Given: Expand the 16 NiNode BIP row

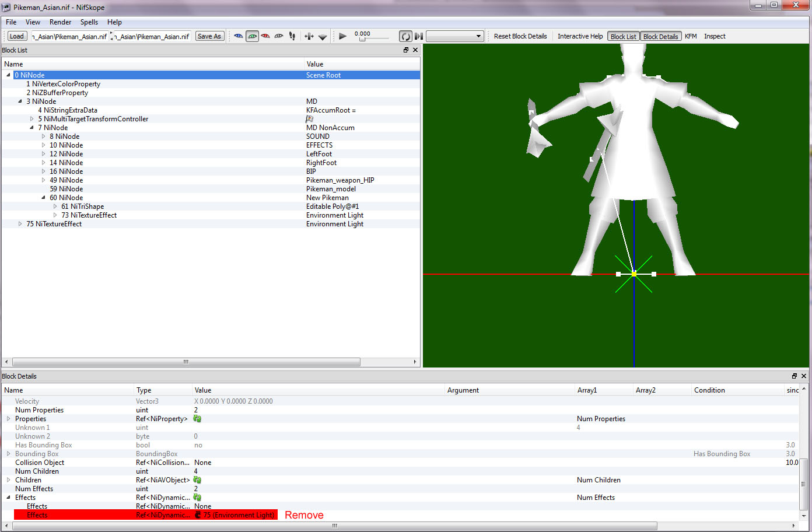Looking at the screenshot, I should 43,171.
